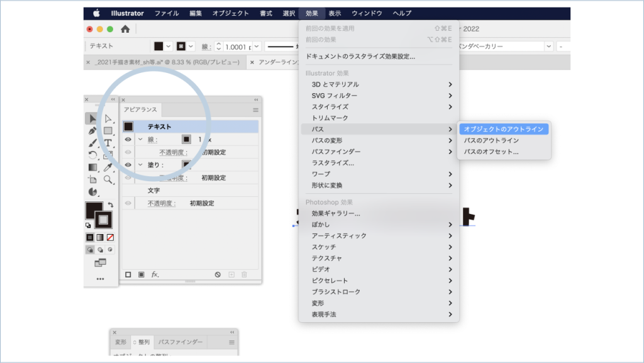The image size is (644, 363).
Task: Choose Draw Normal mode
Action: [x=90, y=250]
